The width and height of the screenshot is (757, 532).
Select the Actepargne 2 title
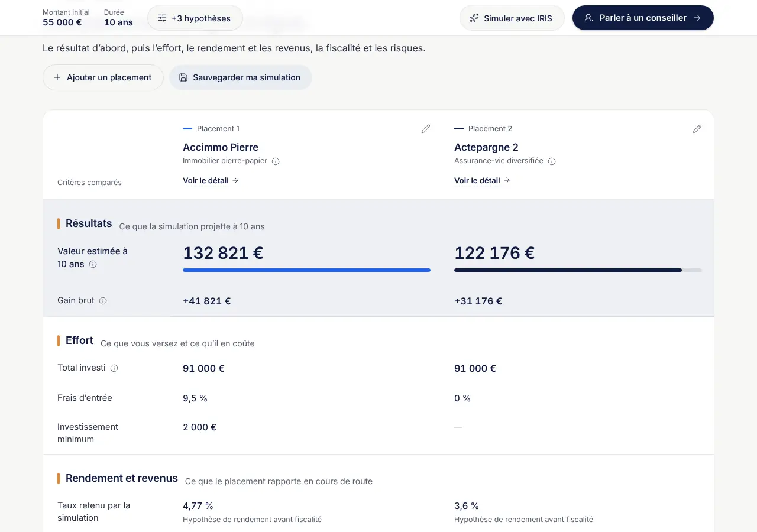486,147
